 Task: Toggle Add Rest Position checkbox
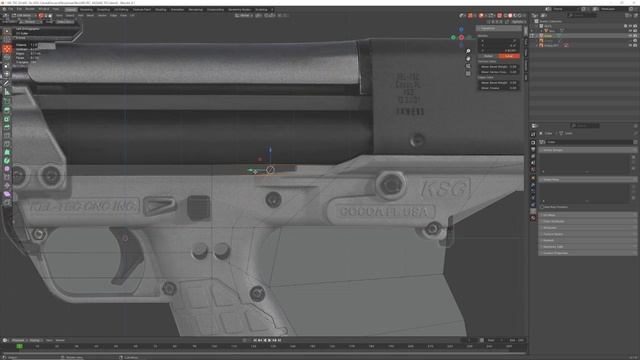point(542,207)
